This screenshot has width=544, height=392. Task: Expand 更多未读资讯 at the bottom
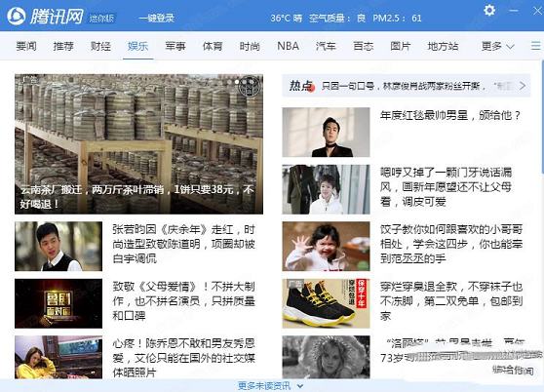click(x=271, y=386)
